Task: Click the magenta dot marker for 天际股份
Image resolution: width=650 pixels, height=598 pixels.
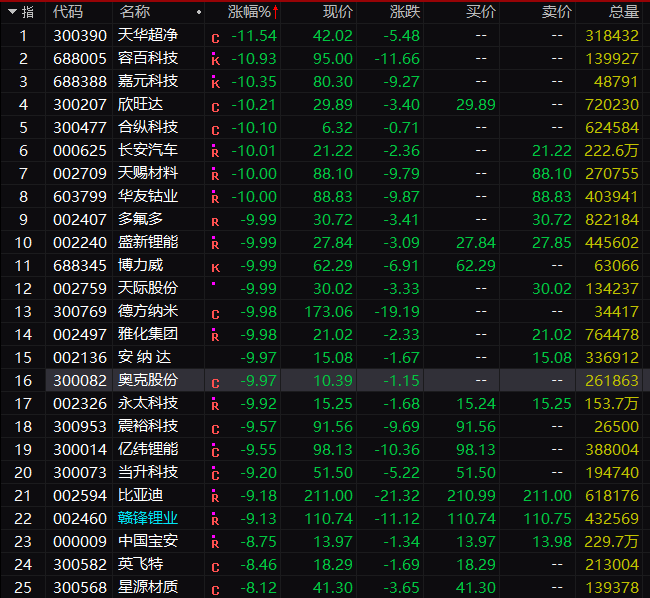Action: tap(214, 283)
